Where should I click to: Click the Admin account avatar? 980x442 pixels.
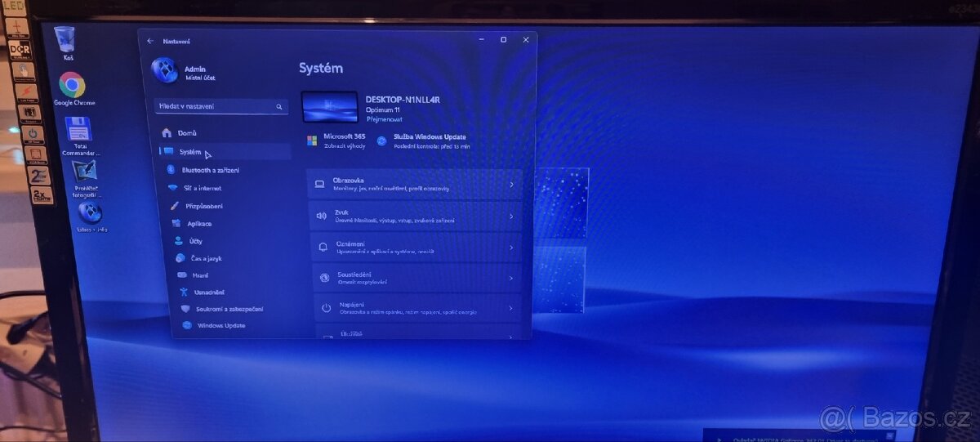(x=164, y=71)
